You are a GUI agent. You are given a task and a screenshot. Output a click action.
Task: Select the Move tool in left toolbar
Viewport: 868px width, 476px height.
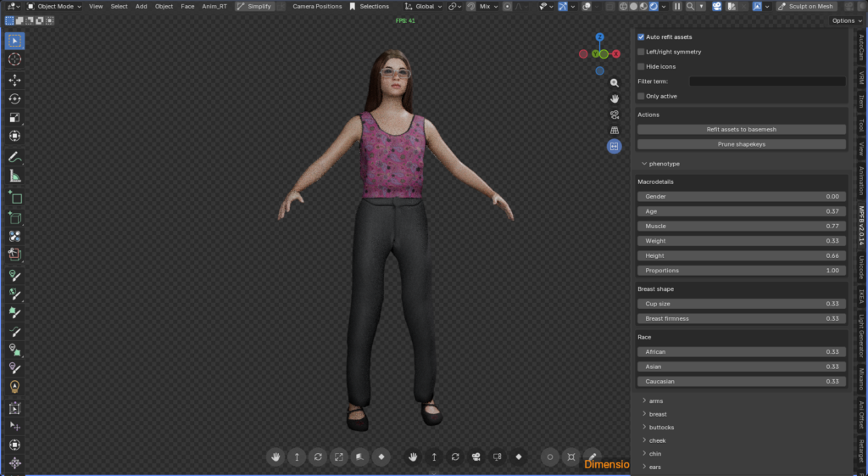click(x=15, y=79)
